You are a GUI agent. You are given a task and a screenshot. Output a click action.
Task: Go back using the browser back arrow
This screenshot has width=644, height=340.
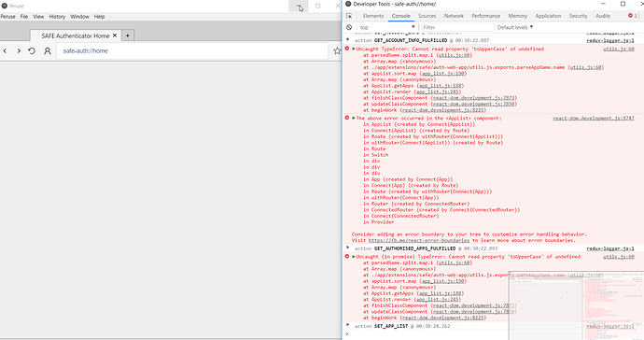click(5, 51)
